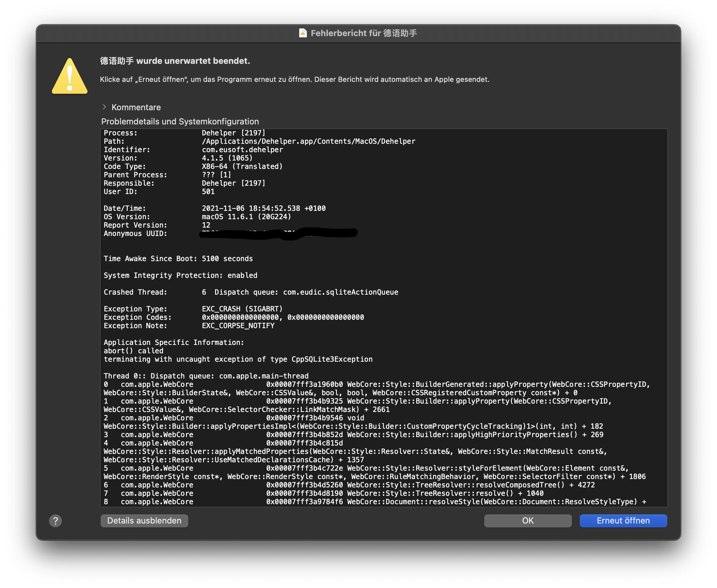Click the Fehlerbericht für window title
The height and width of the screenshot is (588, 717).
[x=364, y=33]
